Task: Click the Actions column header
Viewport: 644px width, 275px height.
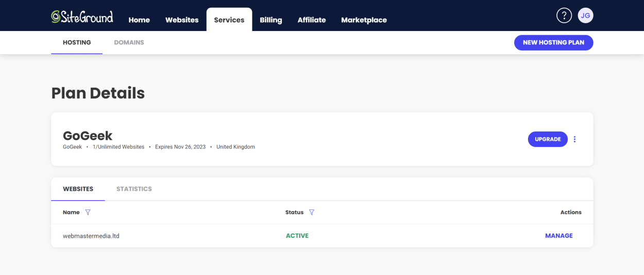Action: (571, 213)
